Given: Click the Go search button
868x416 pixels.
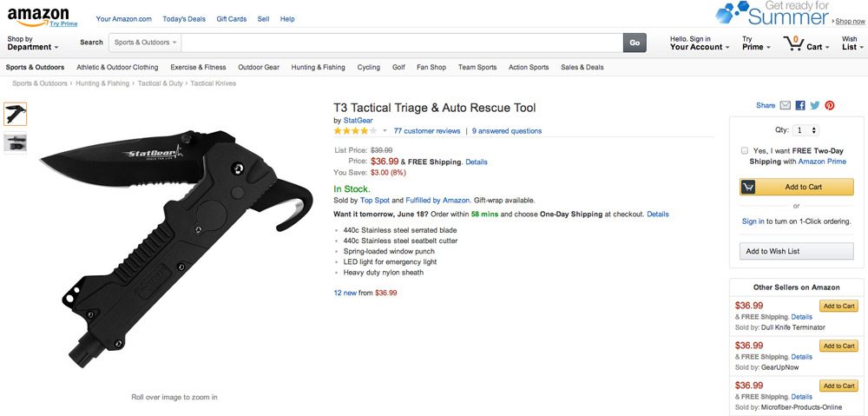Looking at the screenshot, I should pyautogui.click(x=635, y=42).
